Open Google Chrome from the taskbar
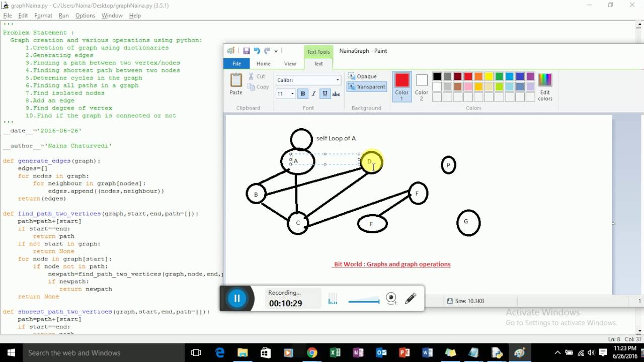The height and width of the screenshot is (362, 644). click(x=312, y=352)
